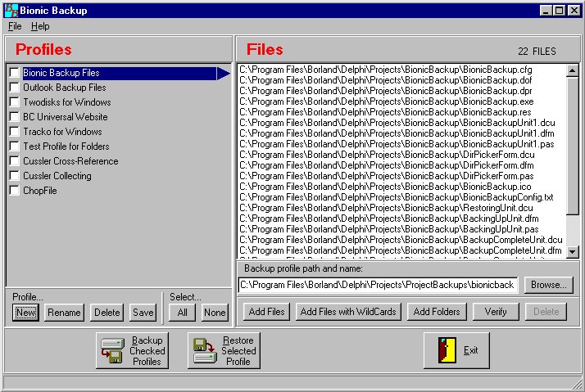Tick the ChopFile profile checkbox
The image size is (585, 392).
tap(15, 191)
